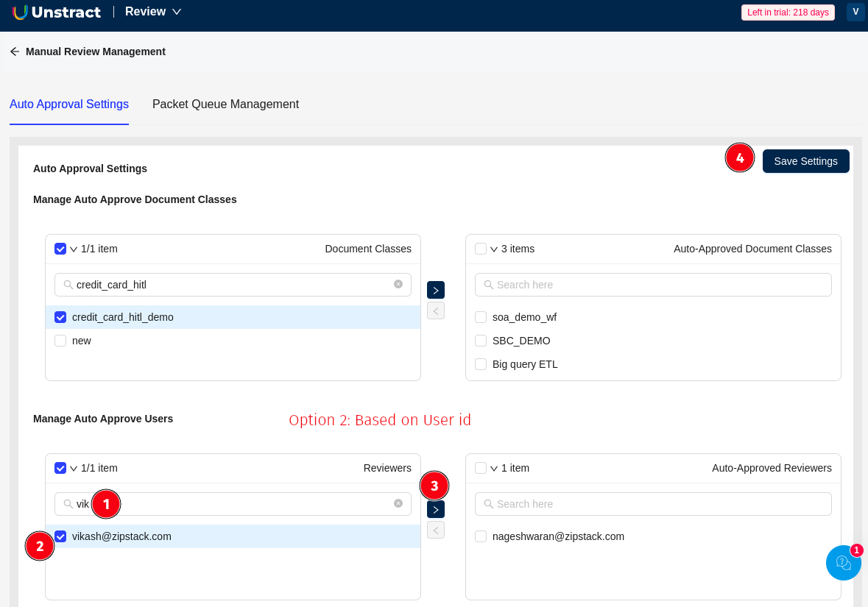Clear the credit_card_hitl search text

398,284
